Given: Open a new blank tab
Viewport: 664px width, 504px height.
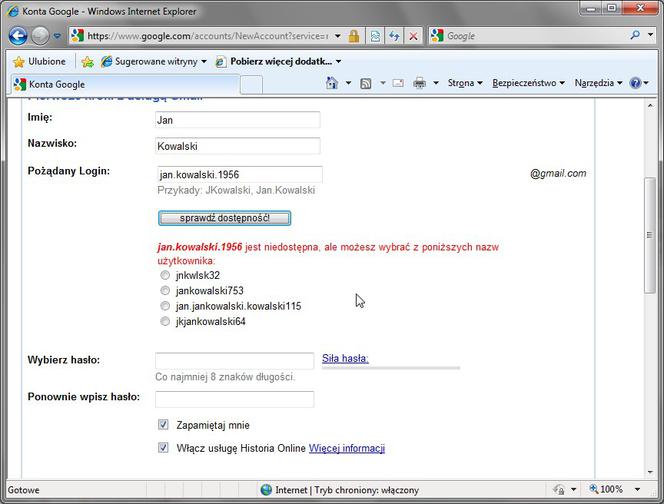Looking at the screenshot, I should [252, 85].
